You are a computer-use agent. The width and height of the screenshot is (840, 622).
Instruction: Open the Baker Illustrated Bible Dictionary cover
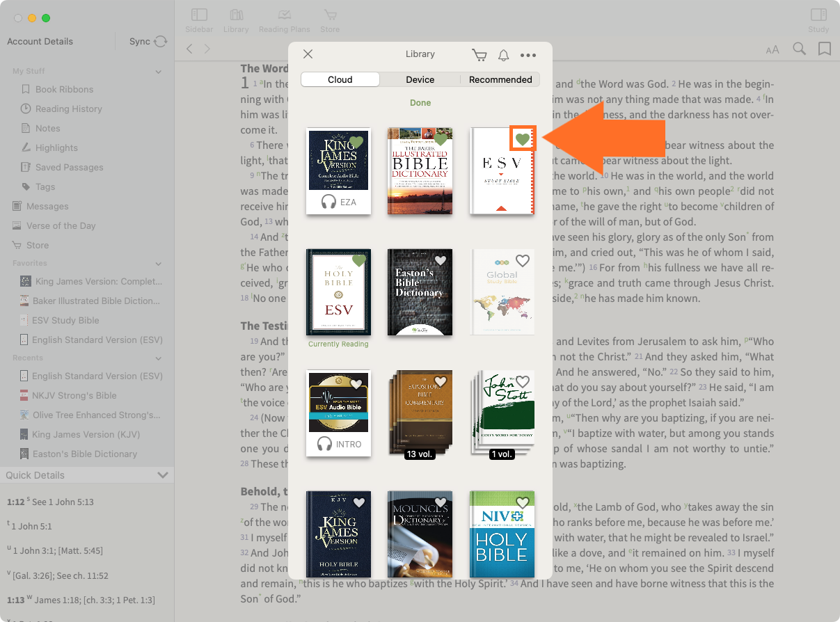420,170
